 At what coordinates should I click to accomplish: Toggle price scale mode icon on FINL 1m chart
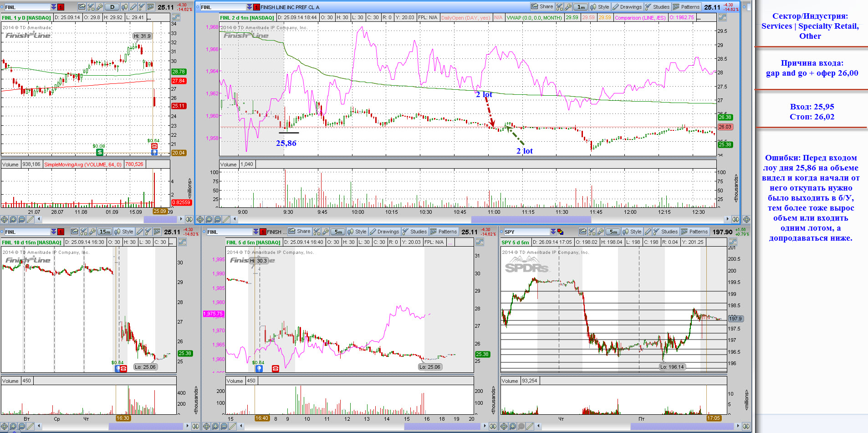point(723,17)
